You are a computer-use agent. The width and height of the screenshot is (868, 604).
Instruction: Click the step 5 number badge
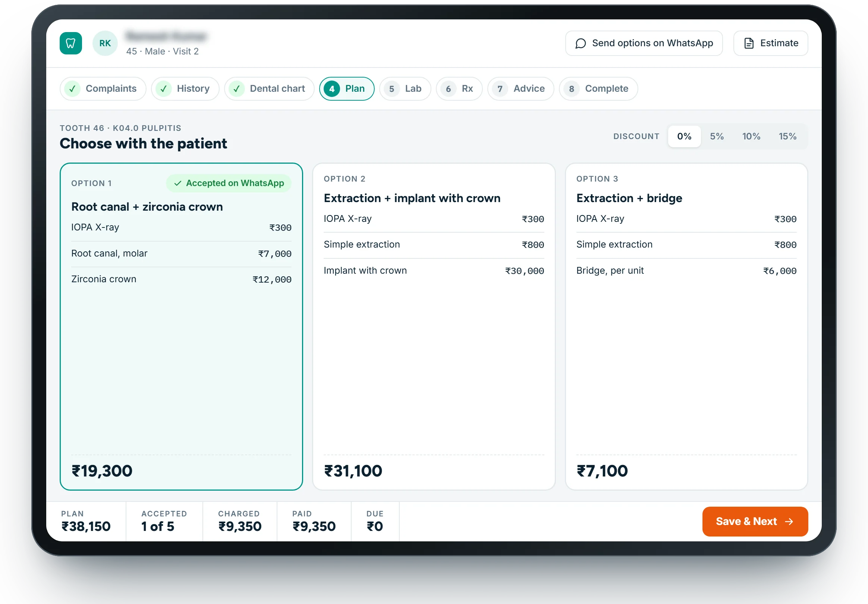(x=391, y=89)
